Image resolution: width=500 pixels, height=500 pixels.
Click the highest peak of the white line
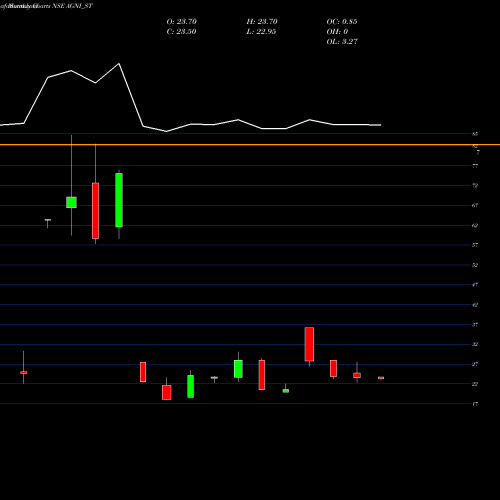pos(119,64)
